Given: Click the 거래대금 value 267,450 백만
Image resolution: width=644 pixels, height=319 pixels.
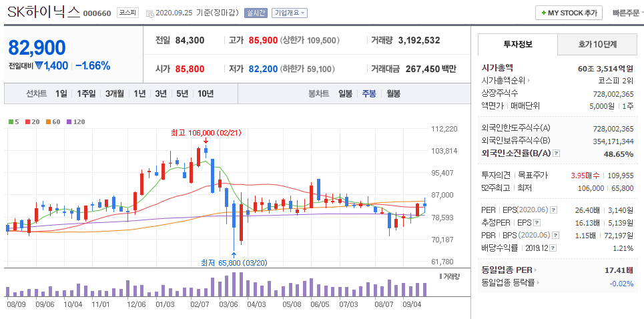Looking at the screenshot, I should pos(431,69).
